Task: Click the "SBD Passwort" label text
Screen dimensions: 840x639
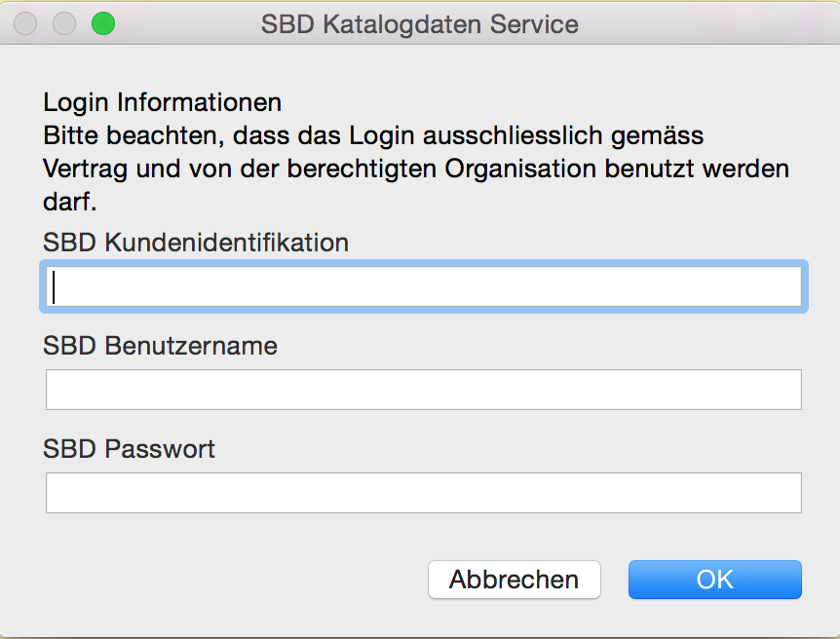Action: coord(129,449)
